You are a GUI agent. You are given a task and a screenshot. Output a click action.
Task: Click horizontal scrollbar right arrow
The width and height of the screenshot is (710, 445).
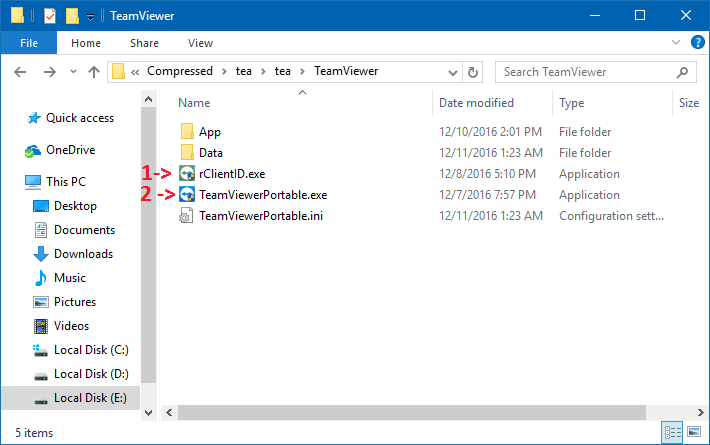coord(700,412)
